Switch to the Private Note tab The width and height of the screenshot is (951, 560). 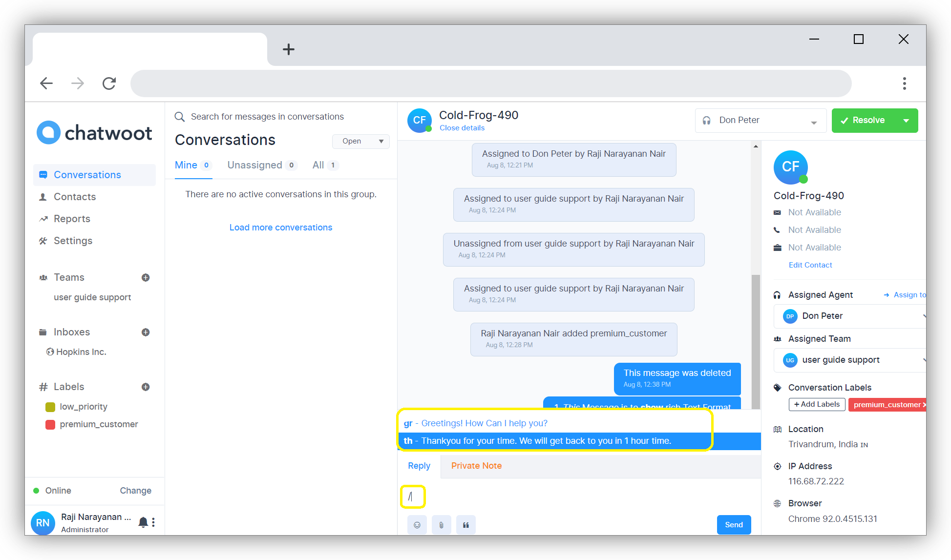coord(476,465)
